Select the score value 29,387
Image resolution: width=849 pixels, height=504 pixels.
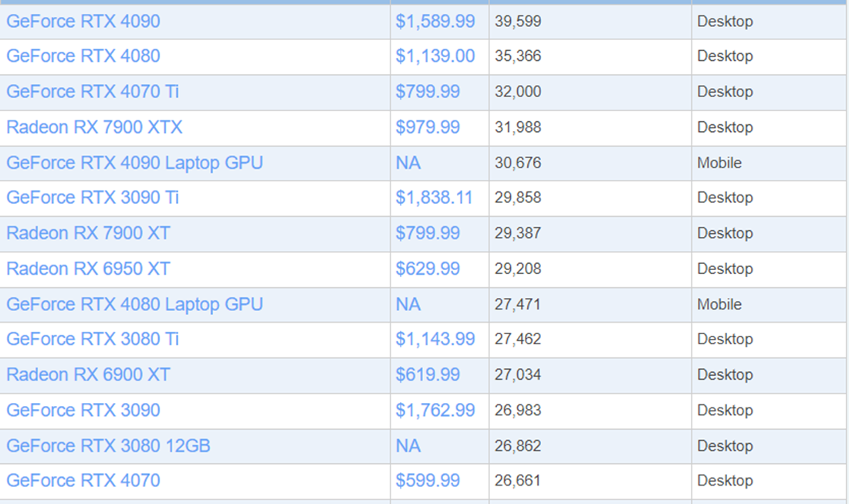point(518,233)
